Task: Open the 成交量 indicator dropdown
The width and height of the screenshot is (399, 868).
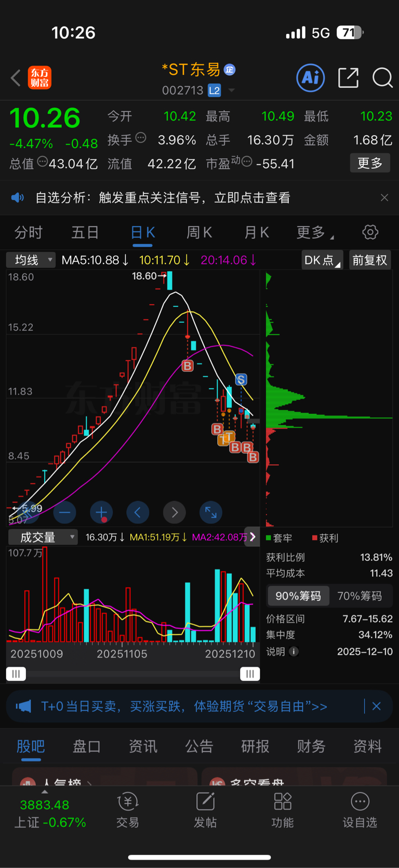Action: click(43, 537)
